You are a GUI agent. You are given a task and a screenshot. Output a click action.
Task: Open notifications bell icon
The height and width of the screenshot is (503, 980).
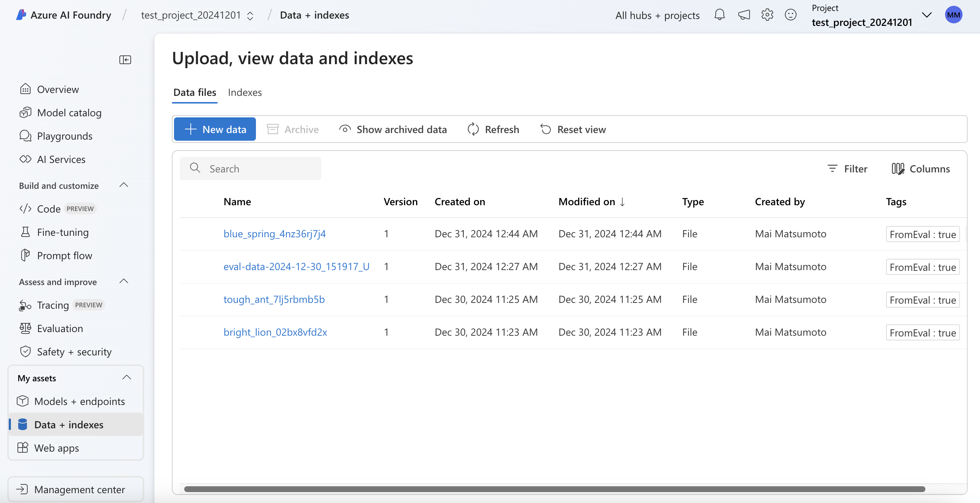[x=719, y=15]
